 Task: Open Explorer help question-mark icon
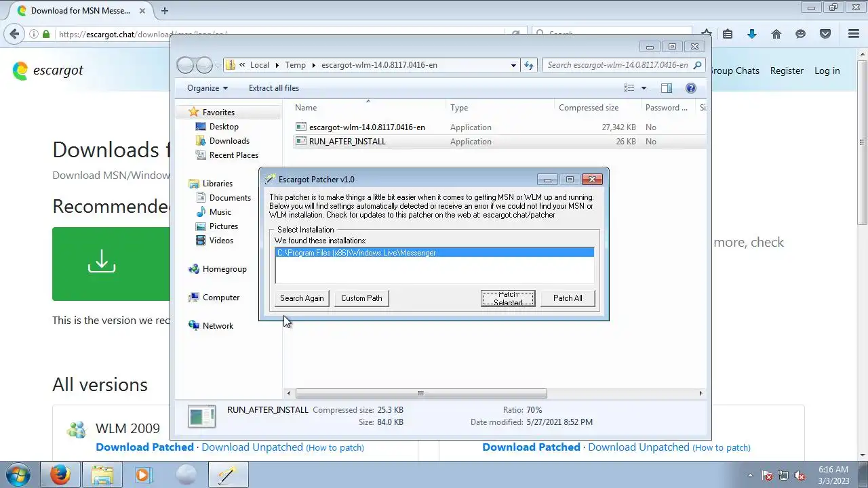pyautogui.click(x=691, y=88)
